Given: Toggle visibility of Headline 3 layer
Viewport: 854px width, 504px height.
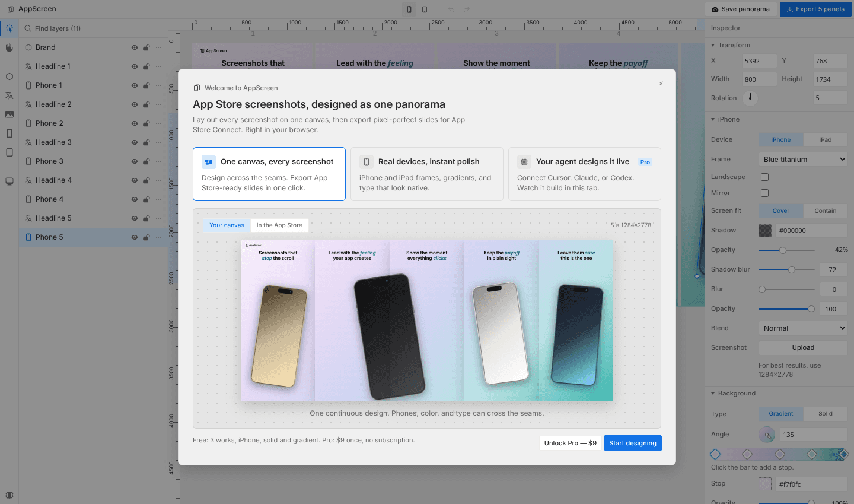Looking at the screenshot, I should click(135, 142).
